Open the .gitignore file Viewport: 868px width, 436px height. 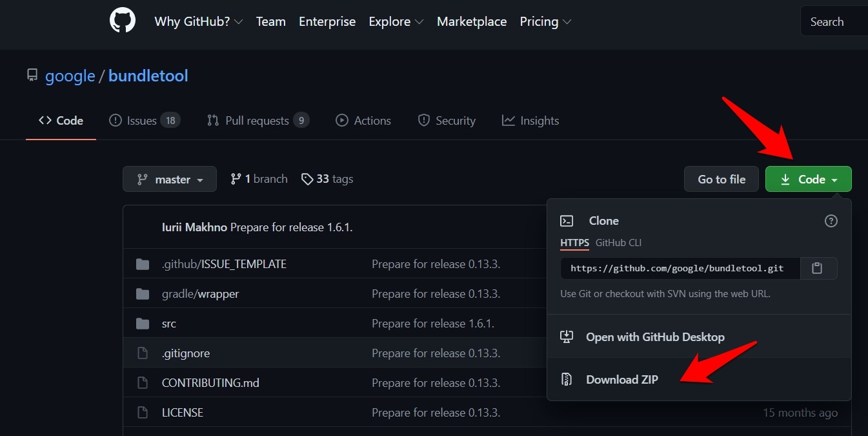[185, 353]
